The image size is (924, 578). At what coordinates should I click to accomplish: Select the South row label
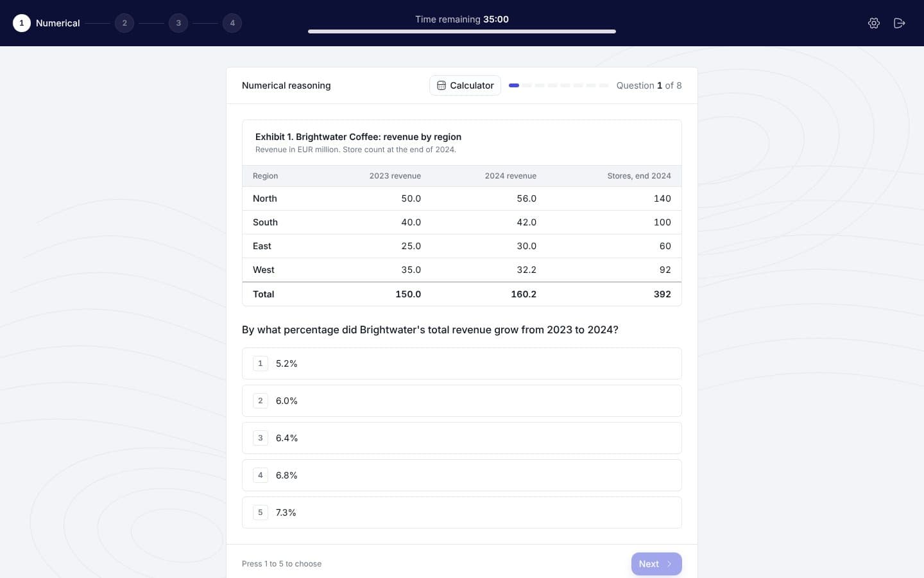pos(265,222)
